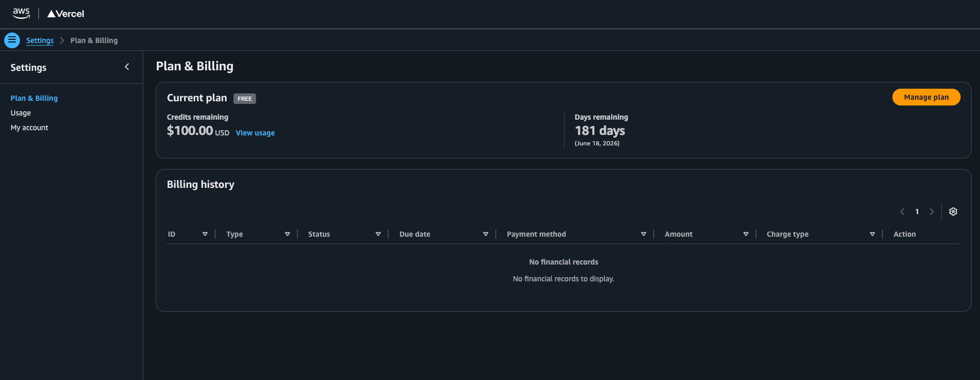Viewport: 980px width, 380px height.
Task: Open the View usage link
Action: pos(255,133)
